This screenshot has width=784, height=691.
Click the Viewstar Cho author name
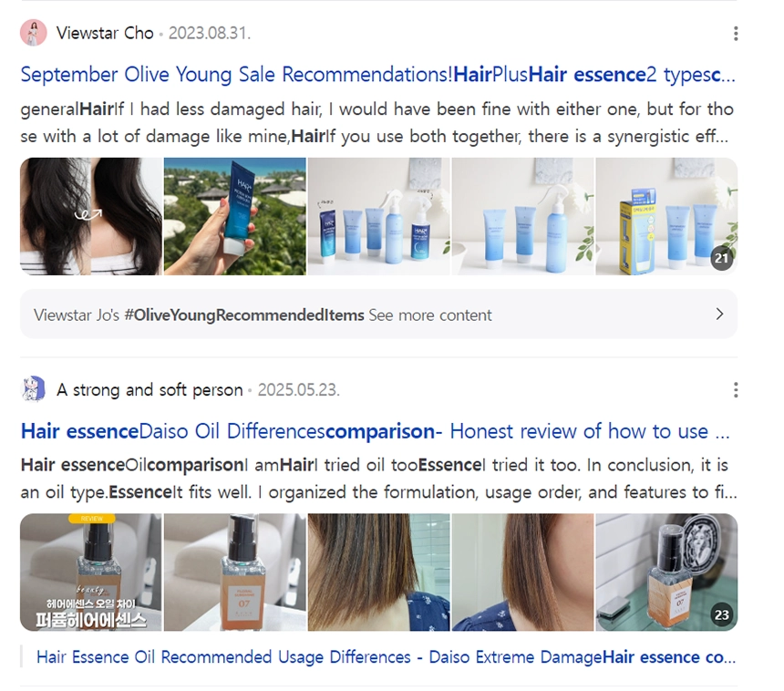coord(105,33)
